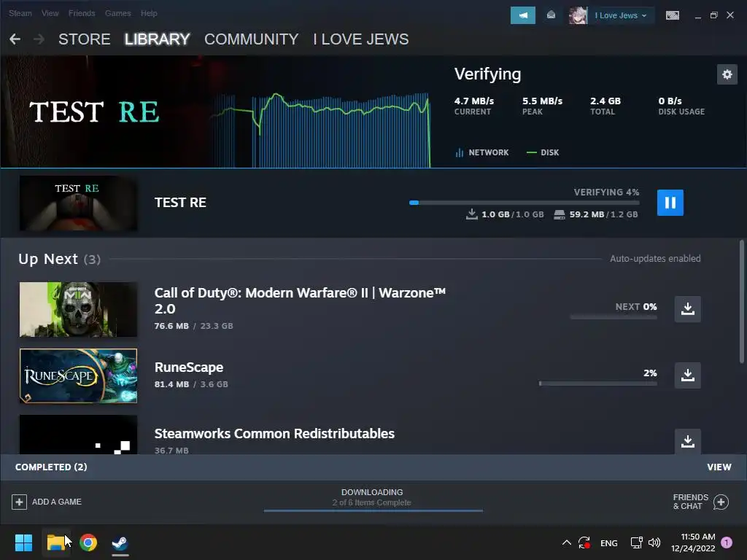The image size is (747, 560).
Task: Open Friends & Chat bubble icon
Action: click(x=721, y=502)
